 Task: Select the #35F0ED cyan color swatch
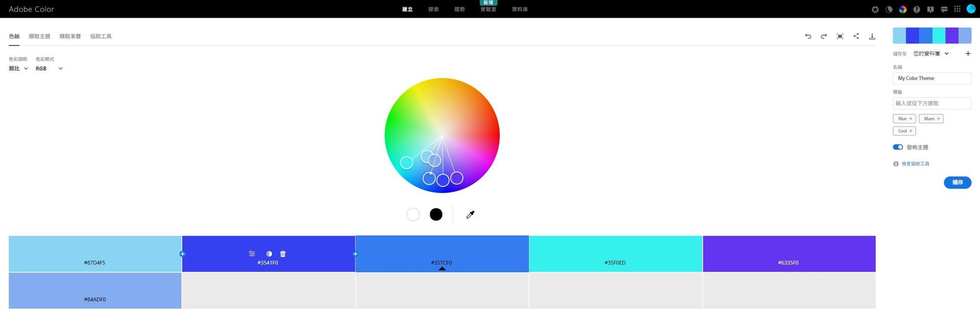615,253
